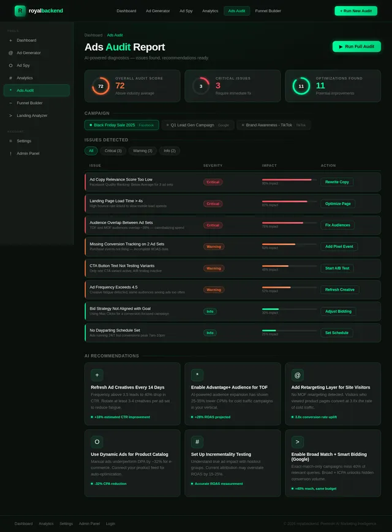The width and height of the screenshot is (392, 532).
Task: Click the asterisk icon on Advantage+ Audience card
Action: click(197, 375)
